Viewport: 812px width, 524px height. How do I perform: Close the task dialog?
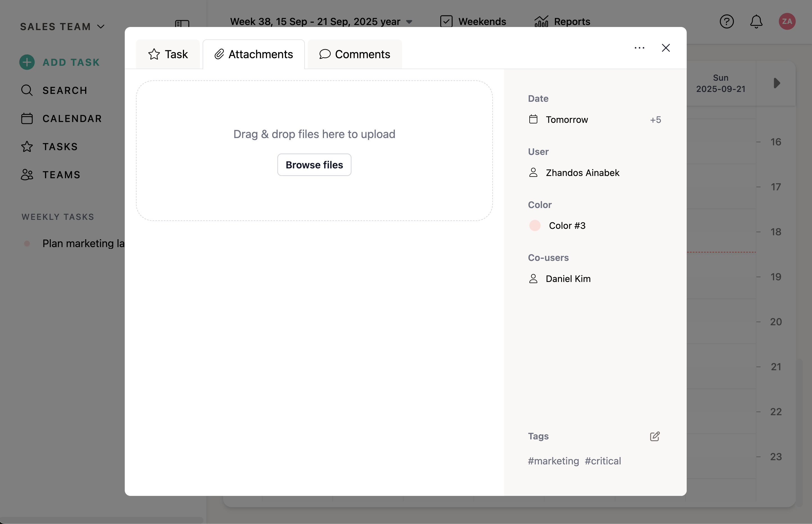(x=665, y=48)
